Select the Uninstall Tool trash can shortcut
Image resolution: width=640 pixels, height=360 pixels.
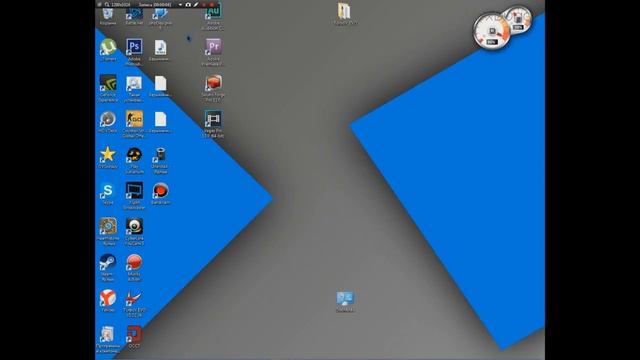click(x=160, y=155)
